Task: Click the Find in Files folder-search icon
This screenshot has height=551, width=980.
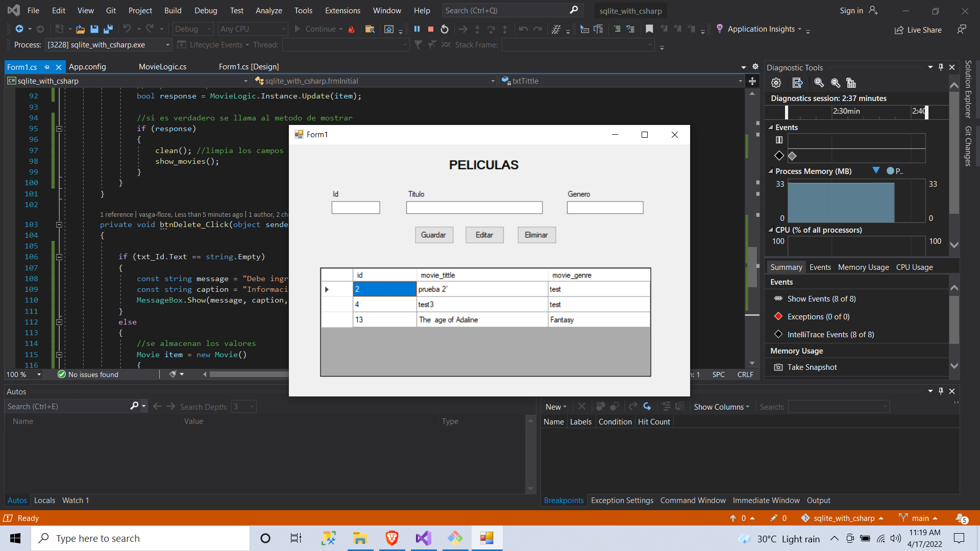Action: pos(370,29)
